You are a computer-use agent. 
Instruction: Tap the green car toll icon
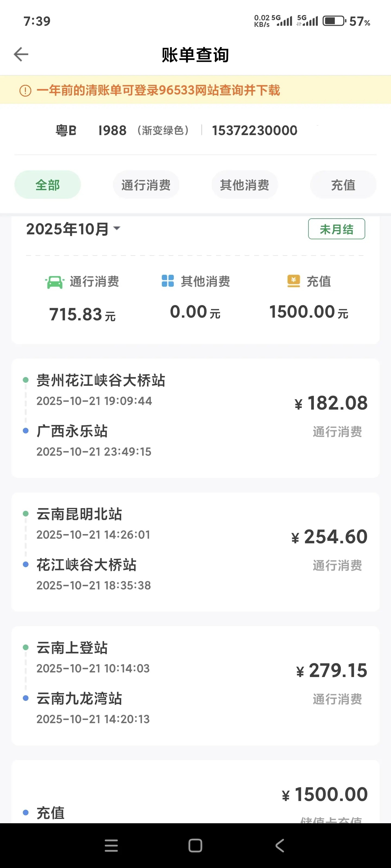coord(54,282)
